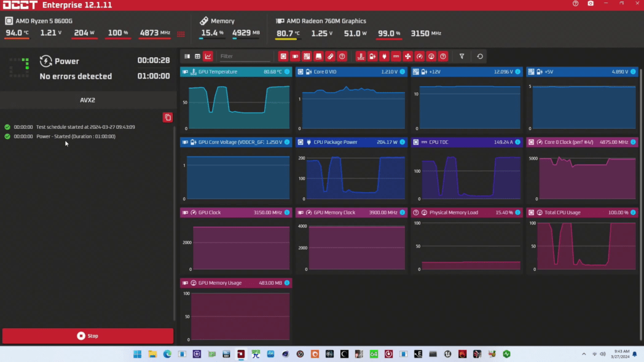Toggle the voltage readings filter
Screen dimensions: 644x362
click(372, 56)
